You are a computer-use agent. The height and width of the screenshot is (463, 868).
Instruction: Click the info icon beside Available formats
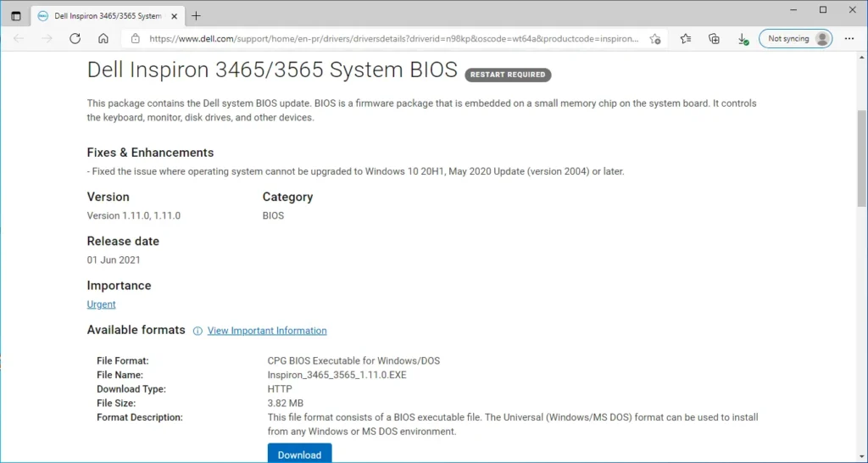[198, 331]
